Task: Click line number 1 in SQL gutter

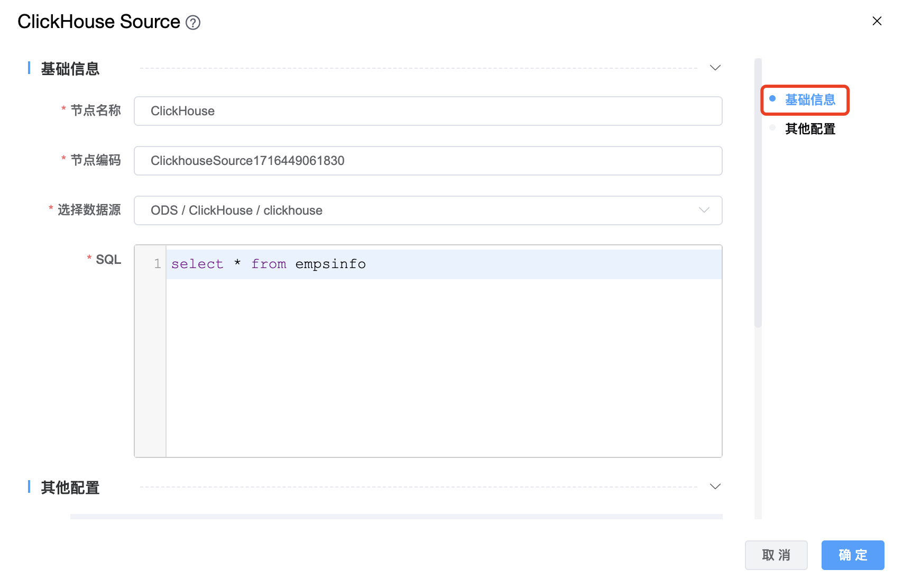Action: [x=157, y=264]
